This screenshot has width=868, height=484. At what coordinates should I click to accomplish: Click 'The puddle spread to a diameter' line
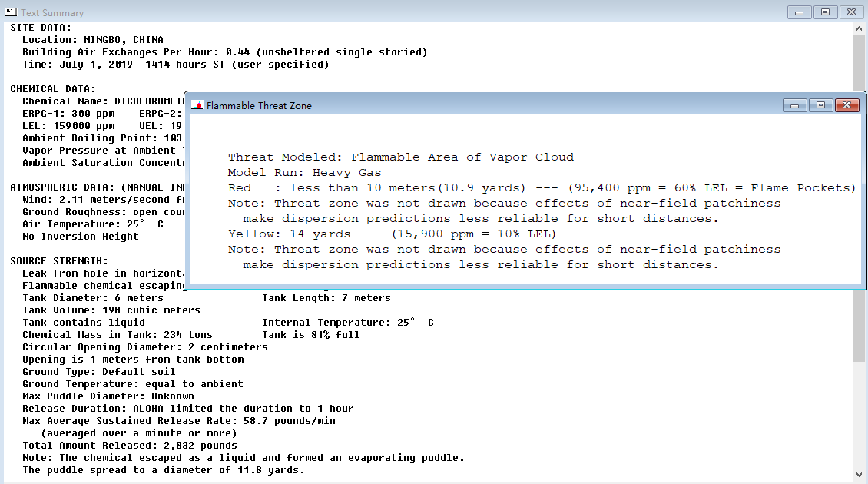pos(164,470)
